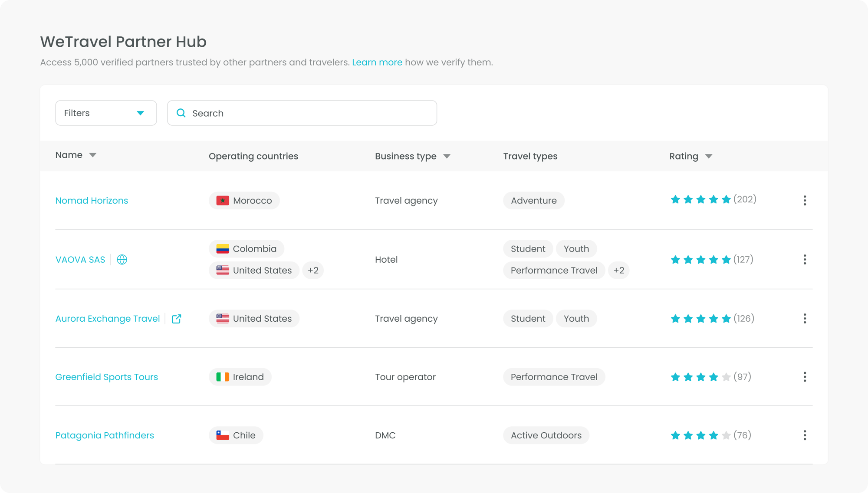Click into the Search input field
The image size is (868, 493).
click(302, 113)
